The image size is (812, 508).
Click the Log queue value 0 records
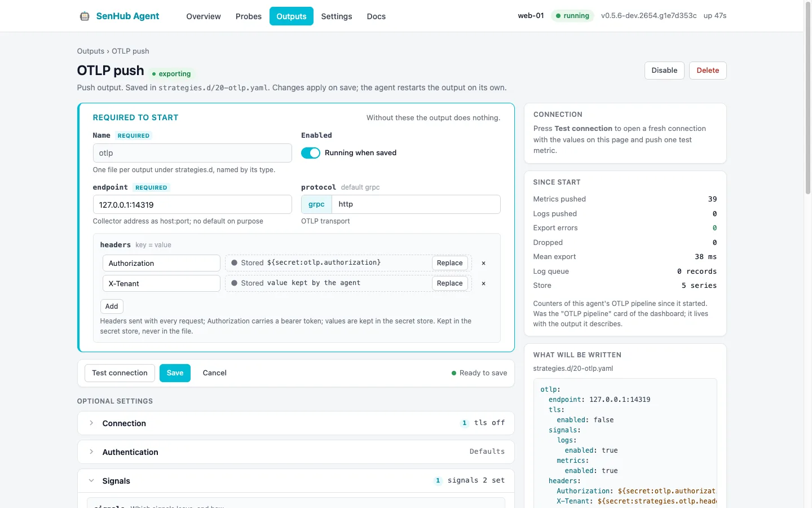697,271
